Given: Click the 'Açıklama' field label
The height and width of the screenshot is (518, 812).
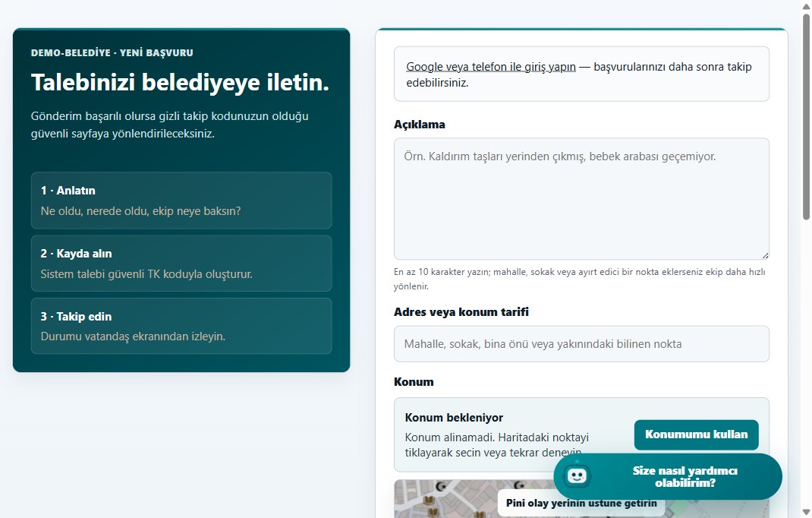Looking at the screenshot, I should pos(420,125).
